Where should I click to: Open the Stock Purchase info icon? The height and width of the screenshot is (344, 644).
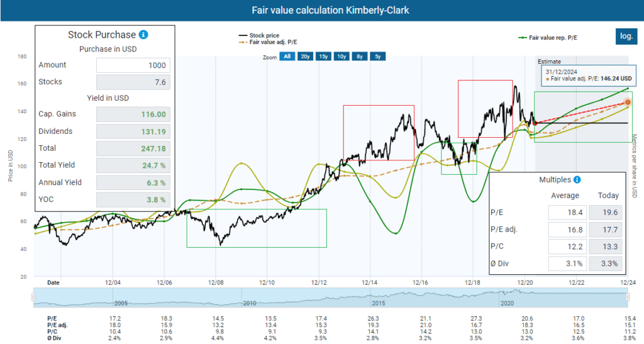[143, 35]
